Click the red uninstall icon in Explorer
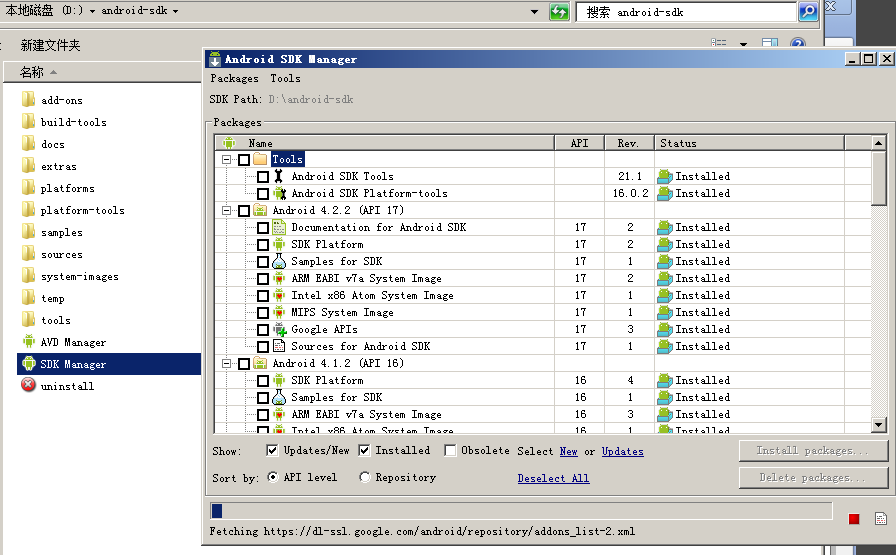The height and width of the screenshot is (555, 896). tap(28, 385)
